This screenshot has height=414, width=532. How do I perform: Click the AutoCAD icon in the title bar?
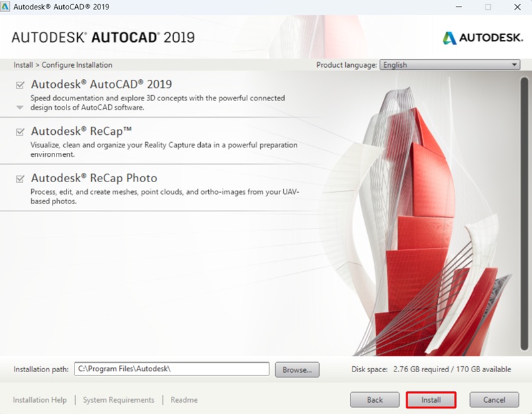[x=7, y=7]
